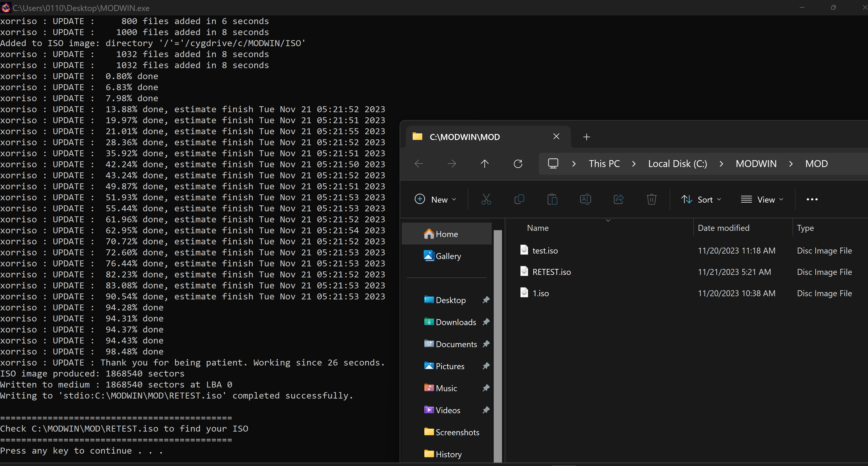Open the New dropdown menu
This screenshot has width=868, height=466.
435,199
